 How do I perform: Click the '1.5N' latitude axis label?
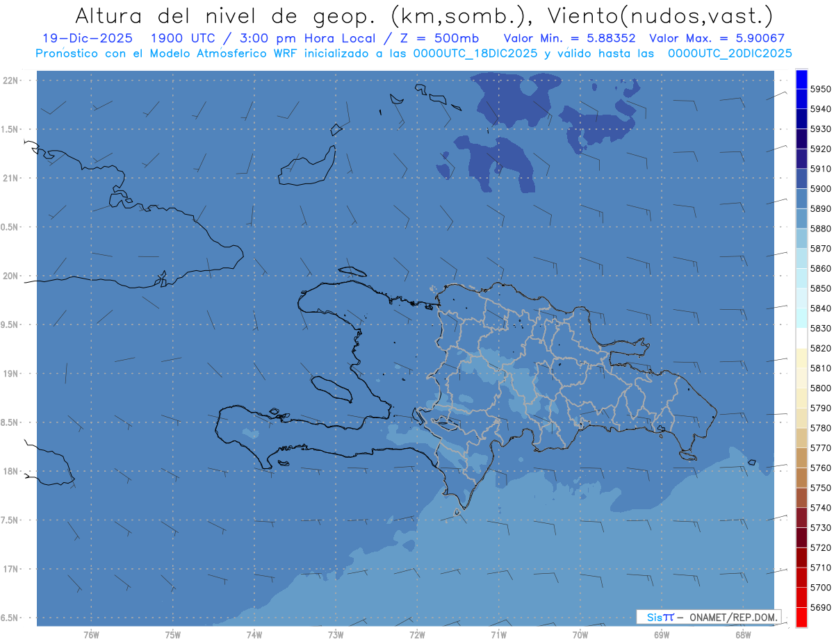(x=10, y=129)
